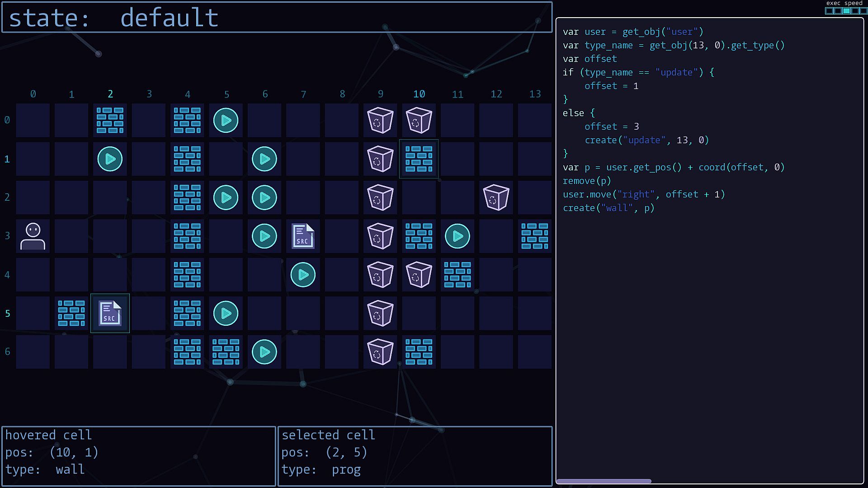Click the play icon in column 2, row 1
868x488 pixels.
tap(110, 159)
